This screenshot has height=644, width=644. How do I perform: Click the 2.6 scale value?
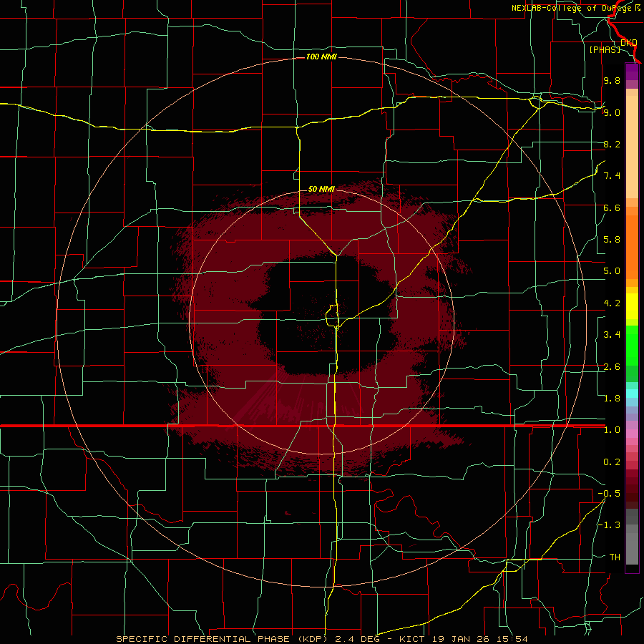(612, 367)
